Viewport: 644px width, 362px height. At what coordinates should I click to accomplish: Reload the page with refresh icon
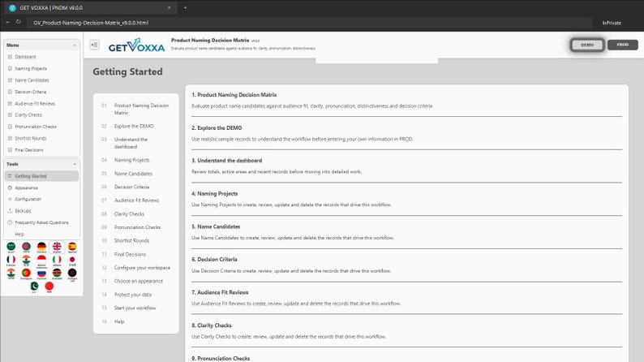tap(18, 22)
